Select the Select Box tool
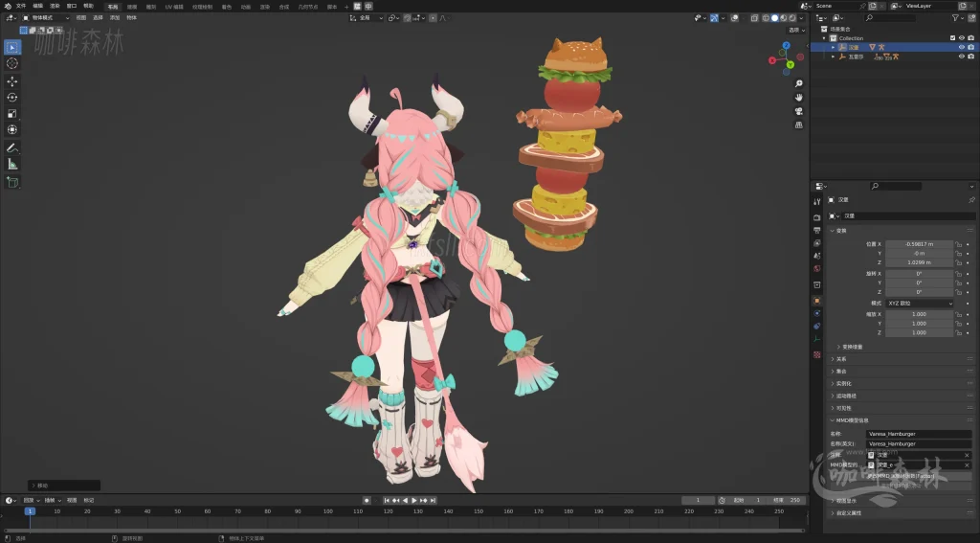The width and height of the screenshot is (980, 543). (x=11, y=47)
